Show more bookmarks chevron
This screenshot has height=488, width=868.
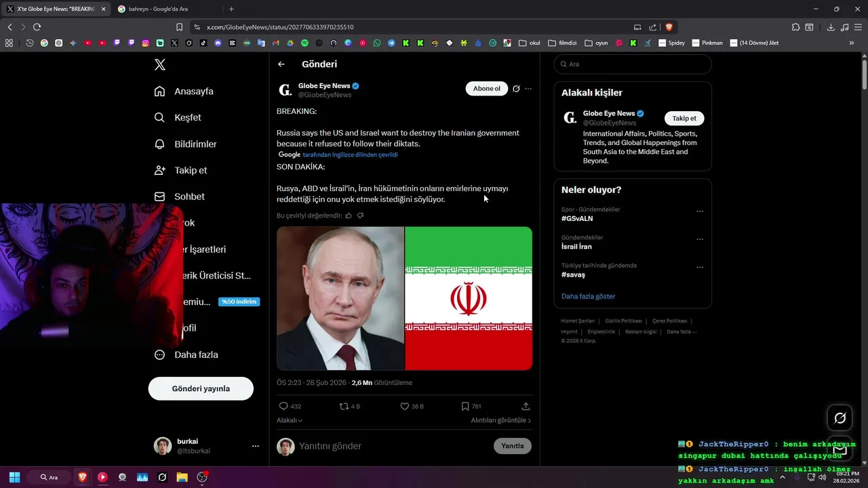pyautogui.click(x=852, y=43)
